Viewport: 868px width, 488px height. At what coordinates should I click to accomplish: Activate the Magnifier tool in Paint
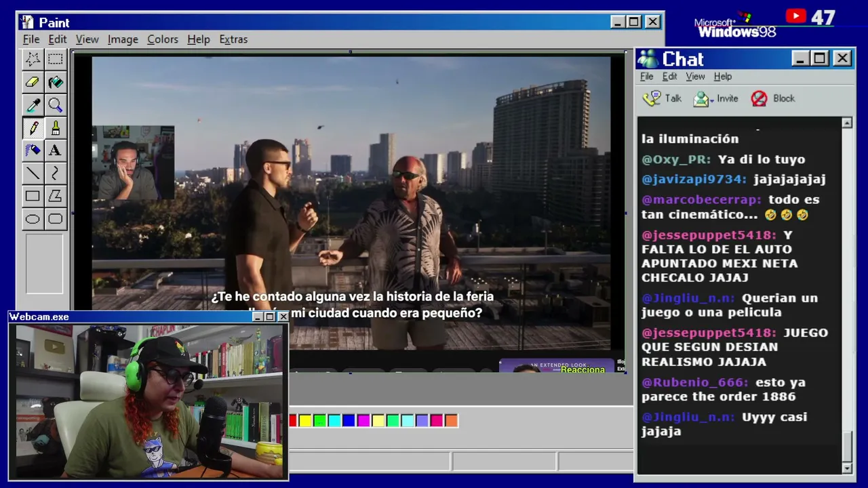(x=56, y=105)
